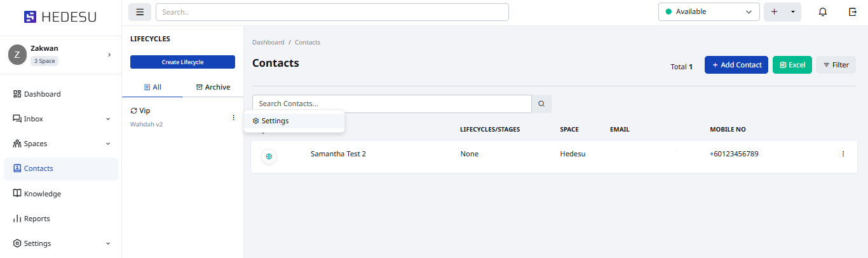
Task: Open the Zakwan profile chevron
Action: [109, 55]
